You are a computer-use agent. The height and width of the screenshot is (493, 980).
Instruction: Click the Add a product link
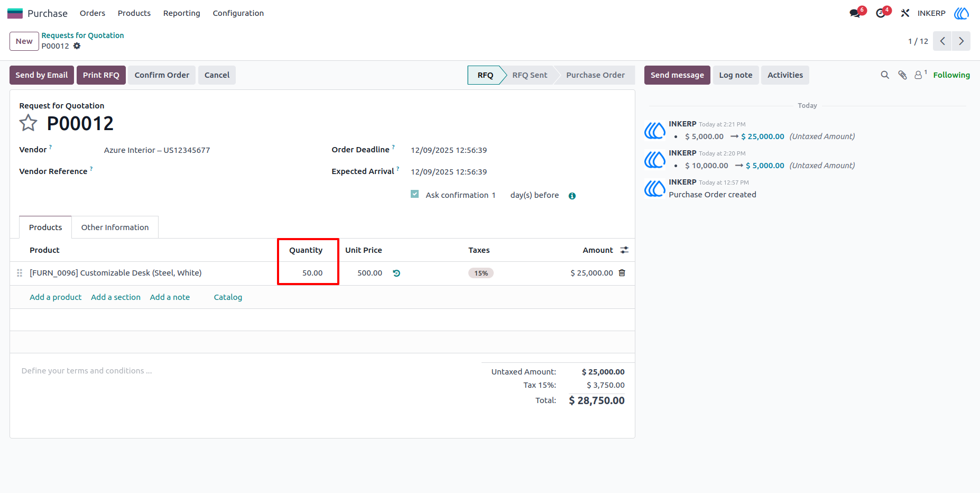click(x=56, y=297)
